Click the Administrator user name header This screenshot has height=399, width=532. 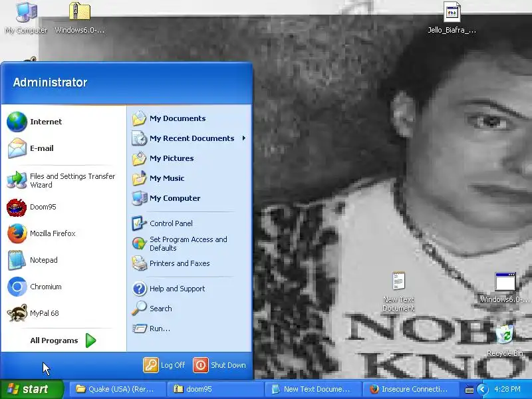pyautogui.click(x=51, y=82)
